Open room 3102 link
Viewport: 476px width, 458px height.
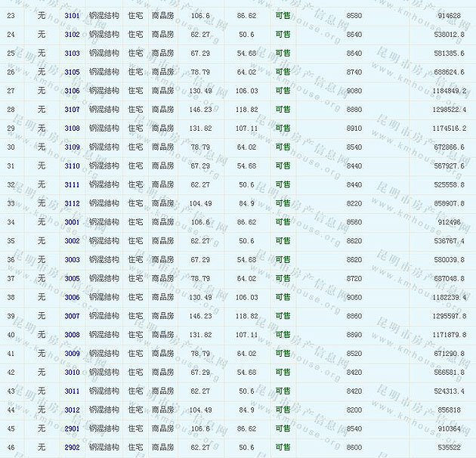[x=72, y=35]
